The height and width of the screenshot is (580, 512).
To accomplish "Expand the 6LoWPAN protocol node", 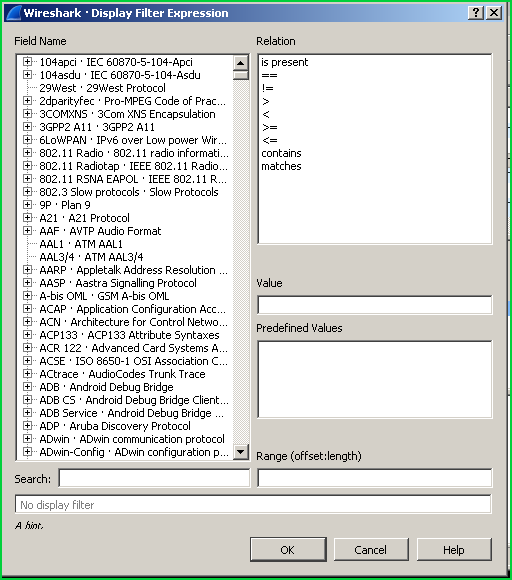I will tap(27, 139).
